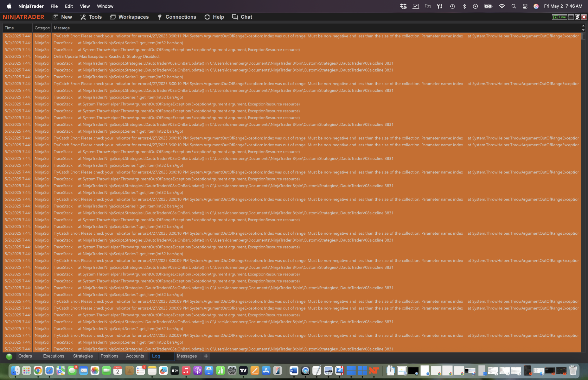
Task: Open Microsoft Word from the Dock
Action: pyautogui.click(x=294, y=370)
